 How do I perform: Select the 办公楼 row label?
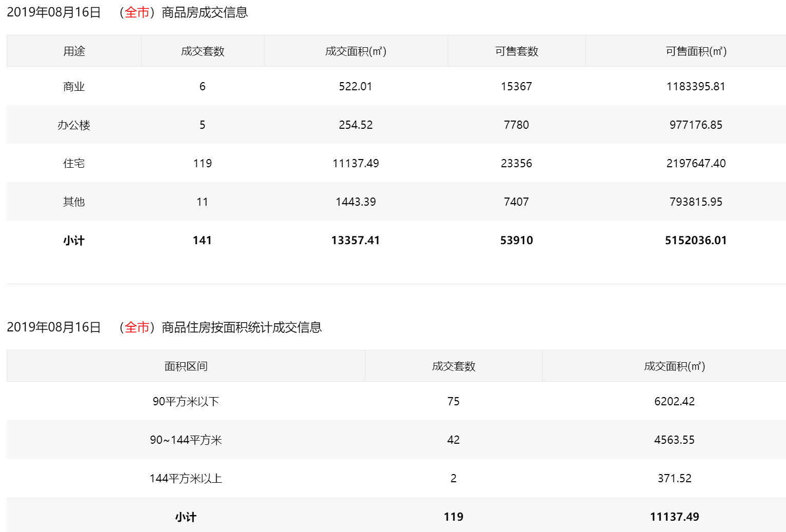[x=74, y=125]
